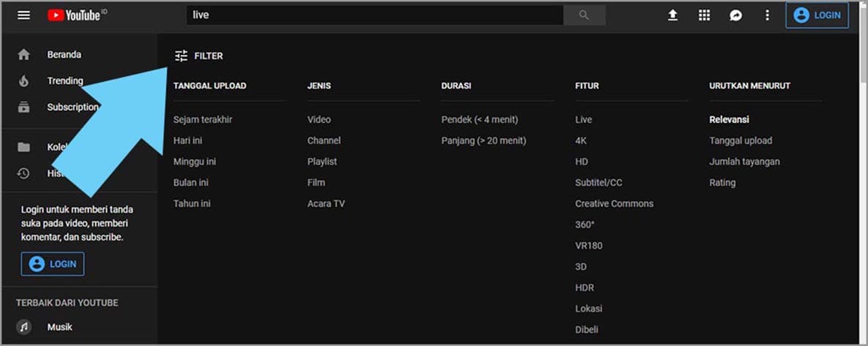Click the search input field
Screen dimensions: 868x346
pos(374,15)
